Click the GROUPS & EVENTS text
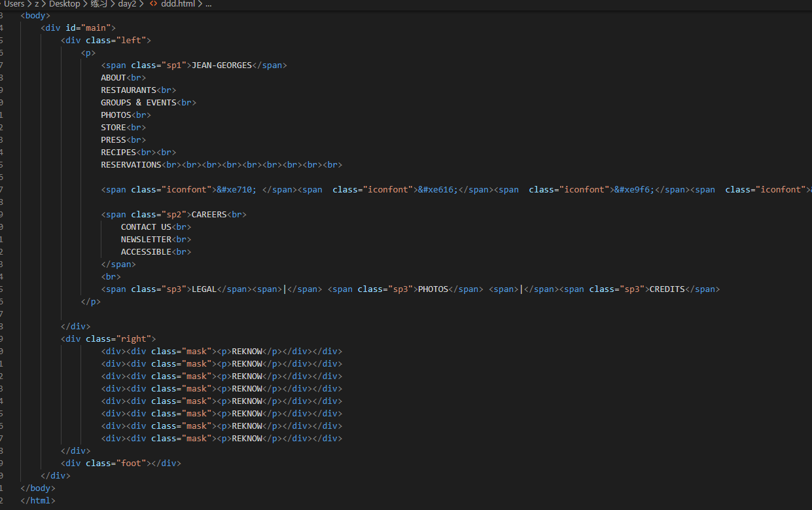This screenshot has height=510, width=812. 138,103
